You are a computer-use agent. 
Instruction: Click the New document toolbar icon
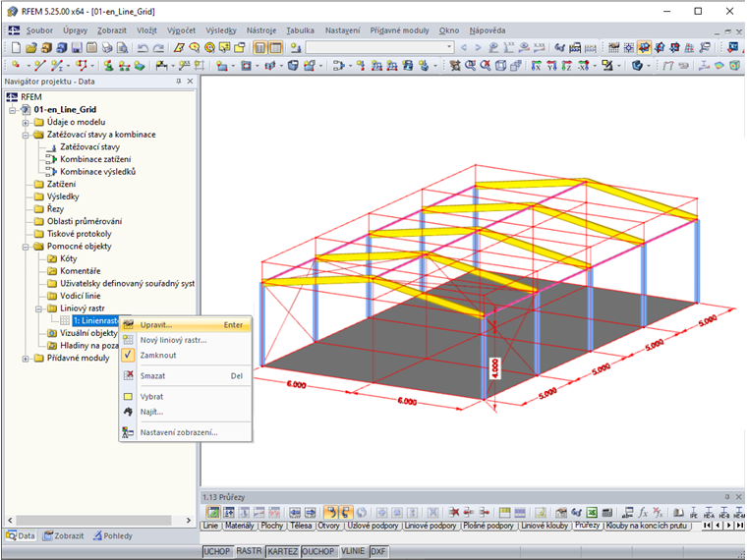16,47
